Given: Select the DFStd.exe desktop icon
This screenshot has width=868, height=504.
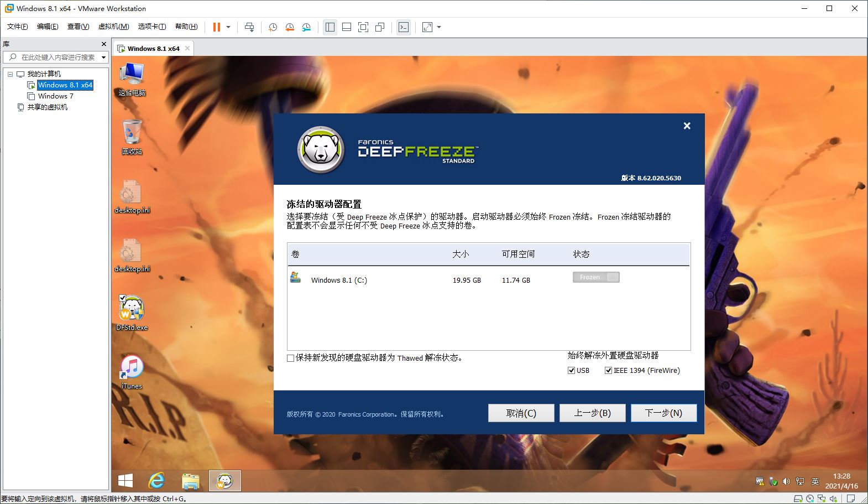Looking at the screenshot, I should pyautogui.click(x=132, y=313).
